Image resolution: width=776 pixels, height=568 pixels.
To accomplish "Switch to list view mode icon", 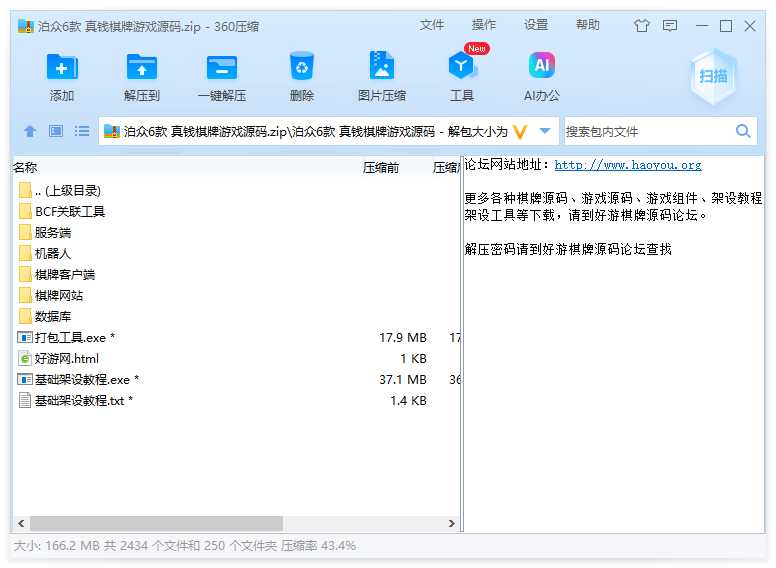I will (x=82, y=131).
